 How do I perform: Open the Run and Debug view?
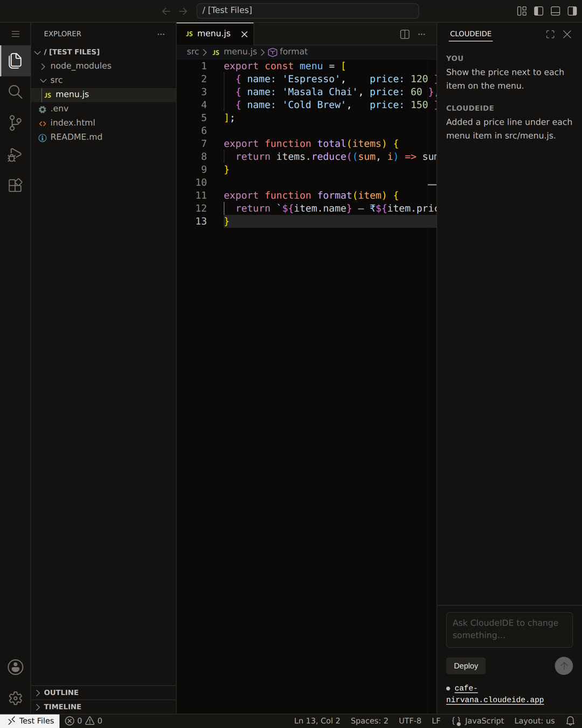pyautogui.click(x=15, y=155)
